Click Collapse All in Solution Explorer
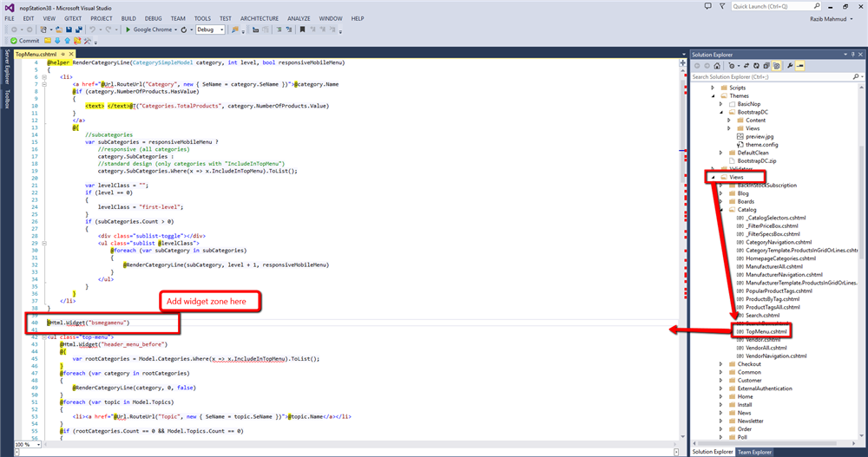 766,66
